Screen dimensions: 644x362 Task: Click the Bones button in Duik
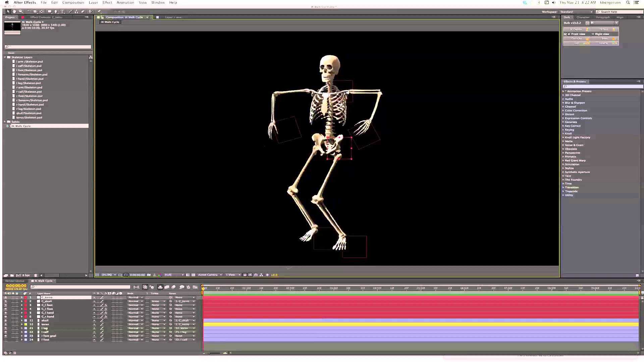[604, 39]
